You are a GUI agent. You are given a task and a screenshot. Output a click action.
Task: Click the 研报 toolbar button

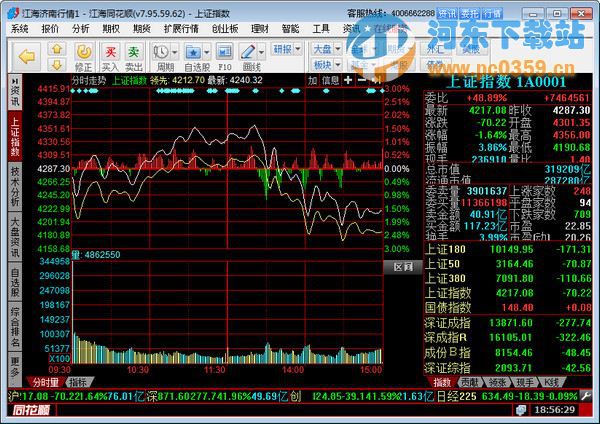pyautogui.click(x=282, y=49)
